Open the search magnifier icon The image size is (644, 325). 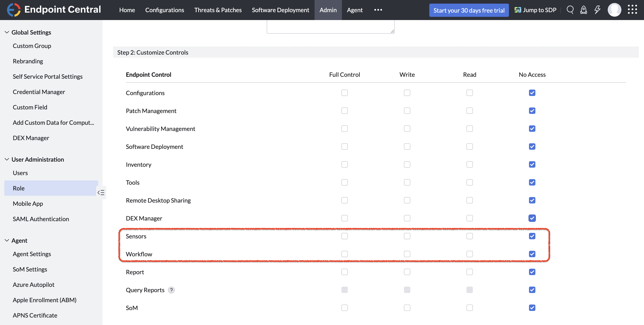point(570,10)
